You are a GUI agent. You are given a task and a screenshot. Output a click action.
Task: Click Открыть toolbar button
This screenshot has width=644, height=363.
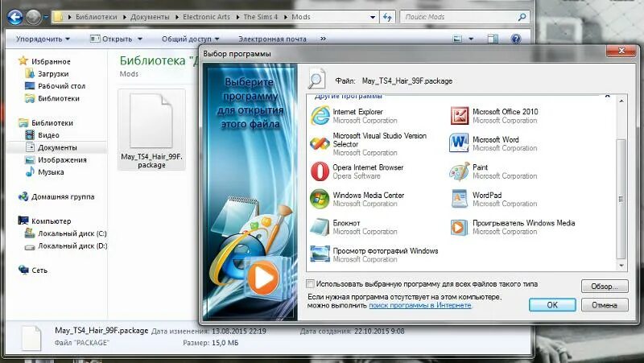112,39
